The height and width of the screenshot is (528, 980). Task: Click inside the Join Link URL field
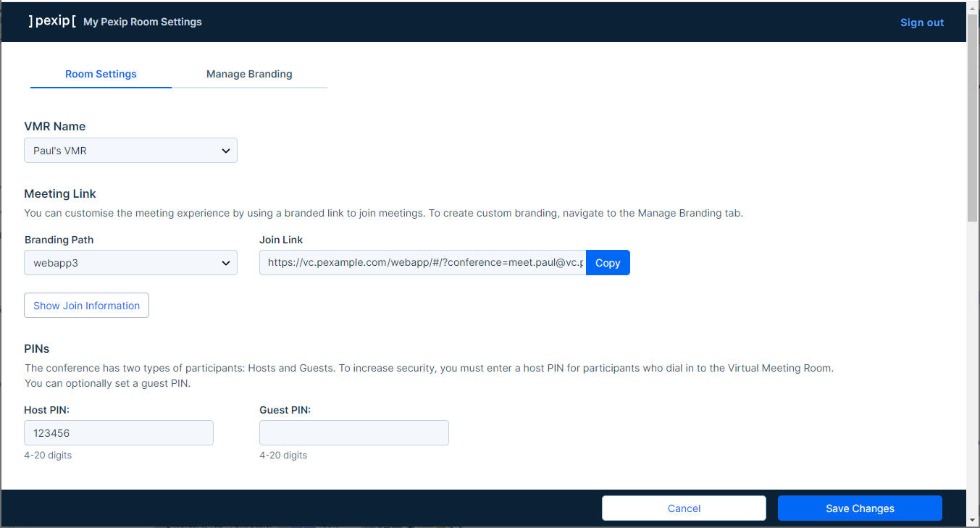tap(422, 263)
